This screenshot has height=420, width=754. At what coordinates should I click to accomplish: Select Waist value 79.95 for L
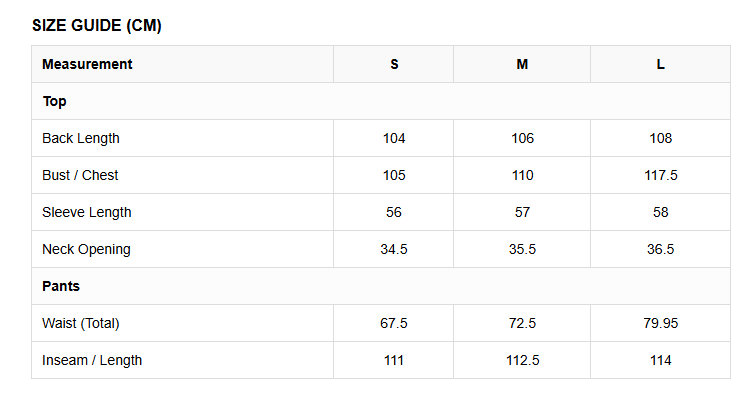661,323
